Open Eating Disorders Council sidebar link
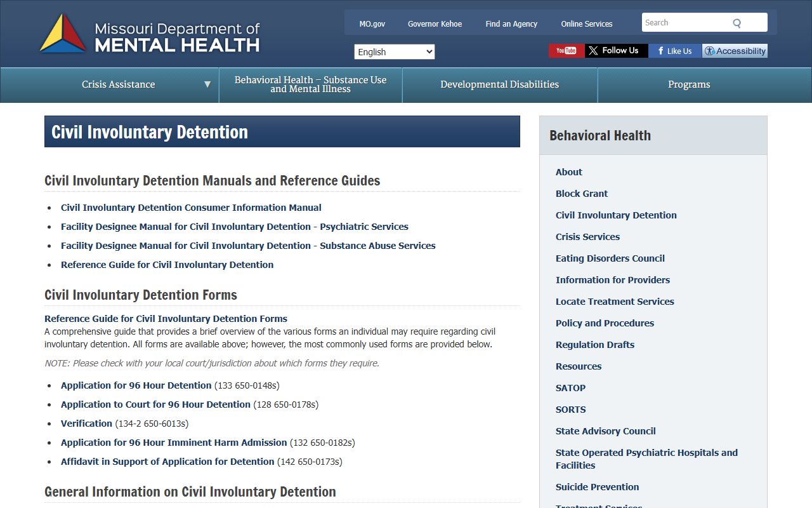Viewport: 812px width, 508px height. pyautogui.click(x=610, y=258)
